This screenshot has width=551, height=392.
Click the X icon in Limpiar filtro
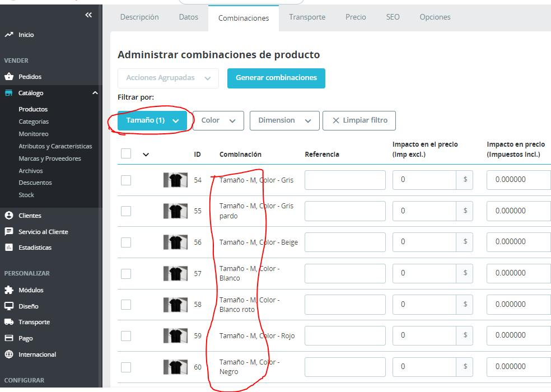(335, 120)
